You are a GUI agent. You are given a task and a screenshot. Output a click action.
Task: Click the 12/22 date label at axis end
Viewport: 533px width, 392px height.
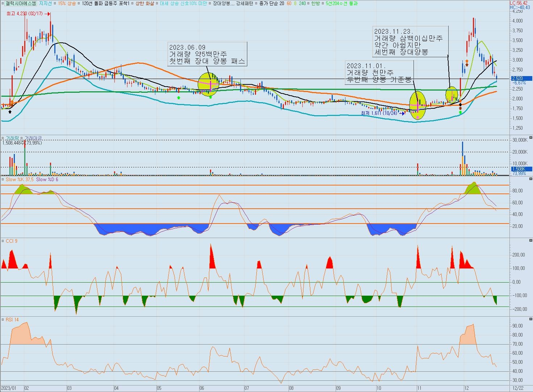pos(517,388)
